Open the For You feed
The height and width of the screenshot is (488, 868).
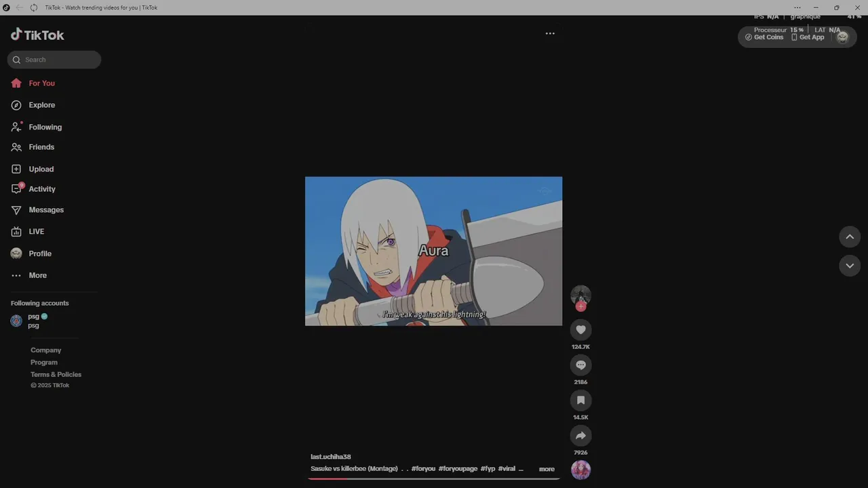[x=41, y=83]
